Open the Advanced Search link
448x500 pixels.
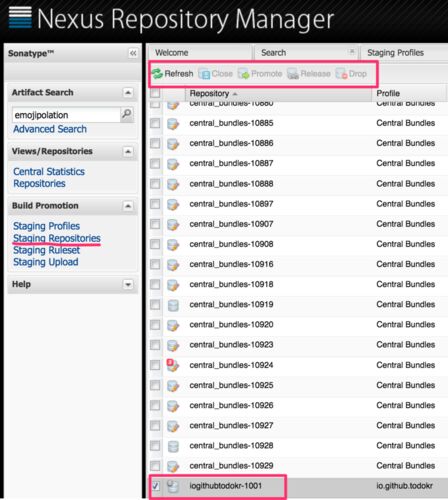50,129
